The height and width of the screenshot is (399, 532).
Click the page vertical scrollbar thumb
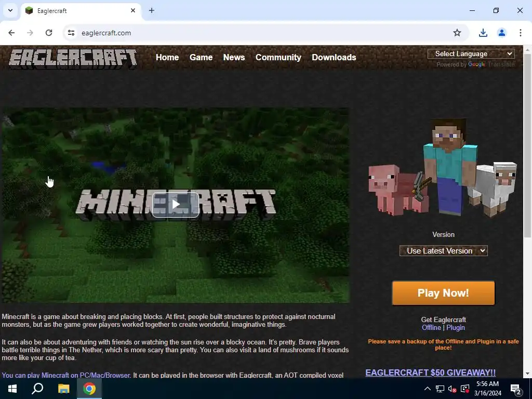coord(527,146)
